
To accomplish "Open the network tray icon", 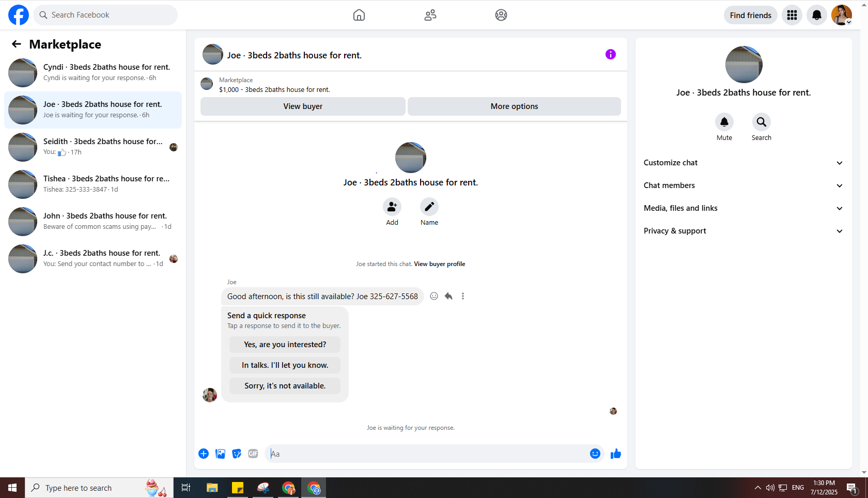I will [783, 488].
